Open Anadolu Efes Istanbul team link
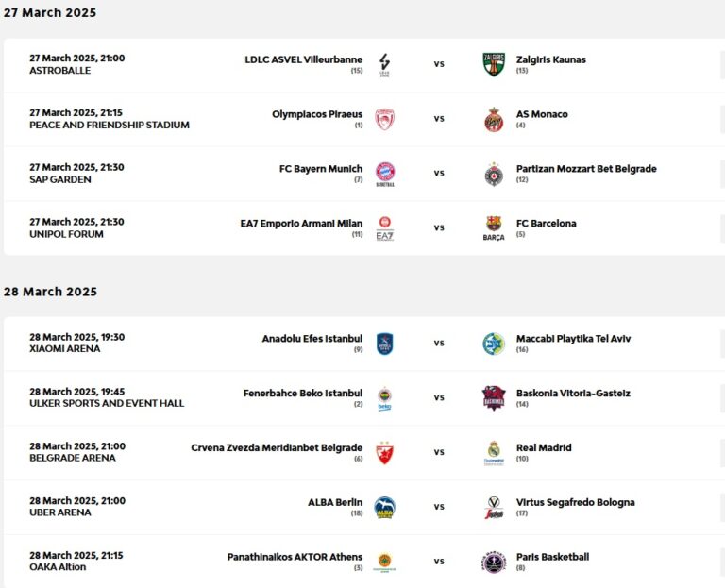The image size is (725, 588). 312,339
